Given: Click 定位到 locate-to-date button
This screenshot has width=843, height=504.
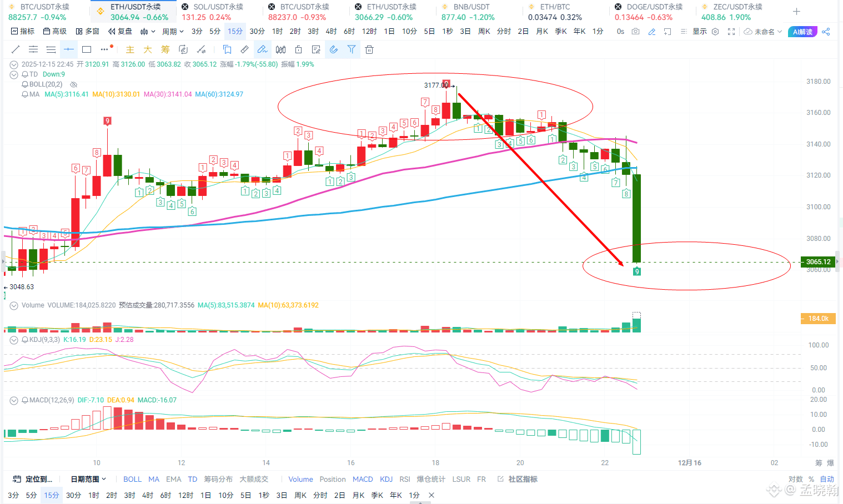Looking at the screenshot, I should coord(32,479).
